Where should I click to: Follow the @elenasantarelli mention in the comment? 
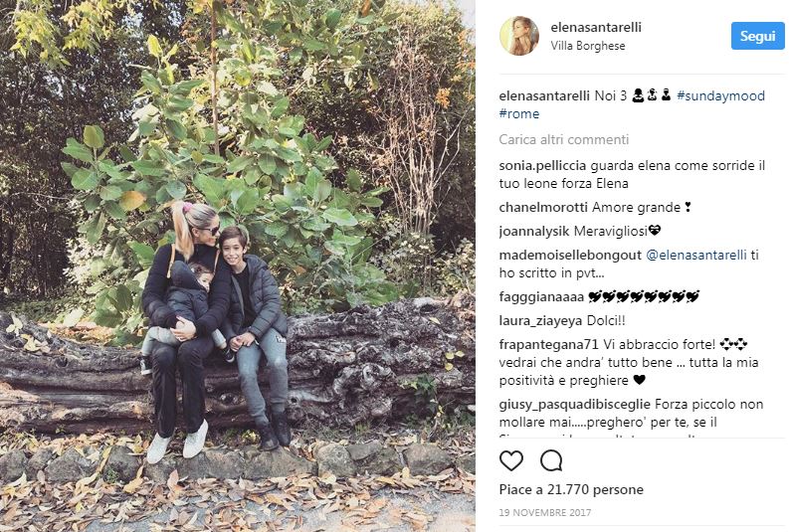695,256
